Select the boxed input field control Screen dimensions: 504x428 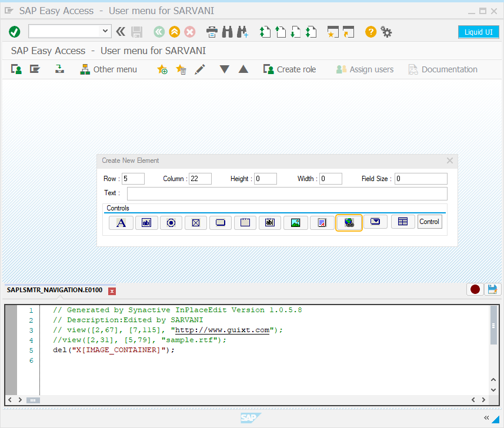tap(270, 222)
